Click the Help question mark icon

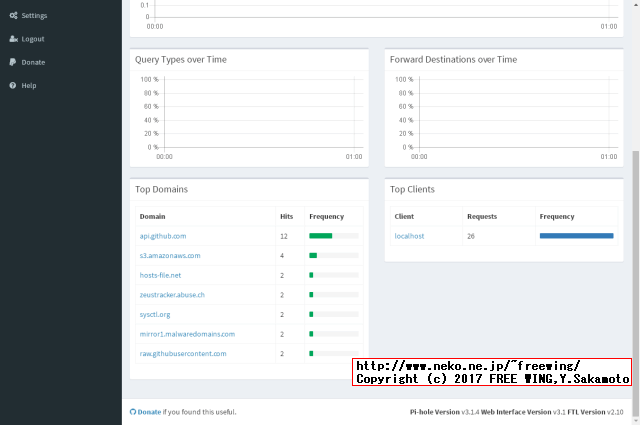(x=13, y=85)
